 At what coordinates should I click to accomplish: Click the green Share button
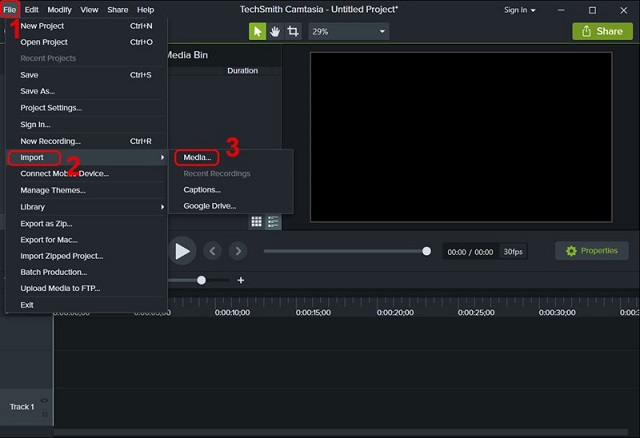point(602,31)
